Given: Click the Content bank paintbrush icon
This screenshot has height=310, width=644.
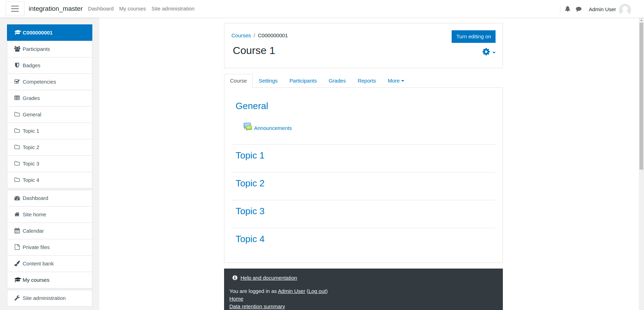Looking at the screenshot, I should pyautogui.click(x=17, y=263).
